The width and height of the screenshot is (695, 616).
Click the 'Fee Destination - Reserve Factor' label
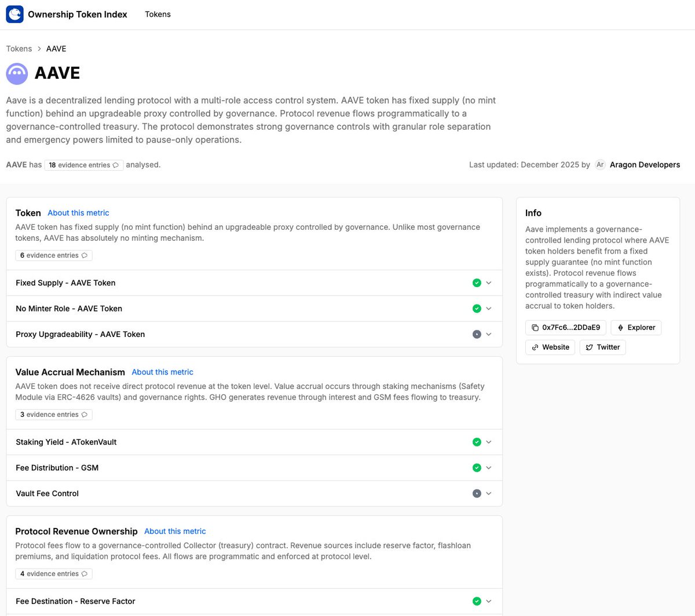(75, 602)
